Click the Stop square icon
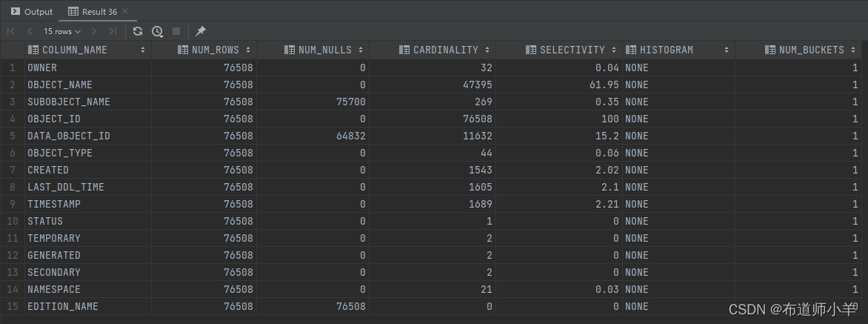Viewport: 868px width, 324px height. [176, 31]
